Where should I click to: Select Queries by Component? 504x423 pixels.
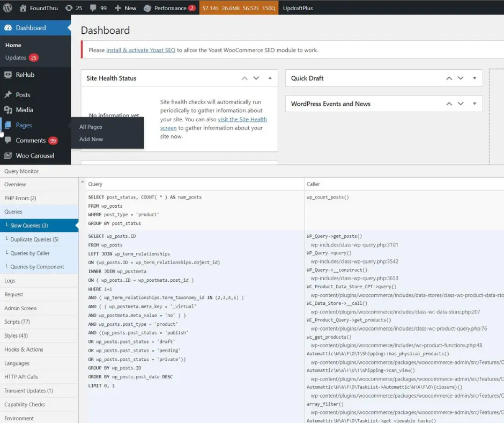coord(39,267)
